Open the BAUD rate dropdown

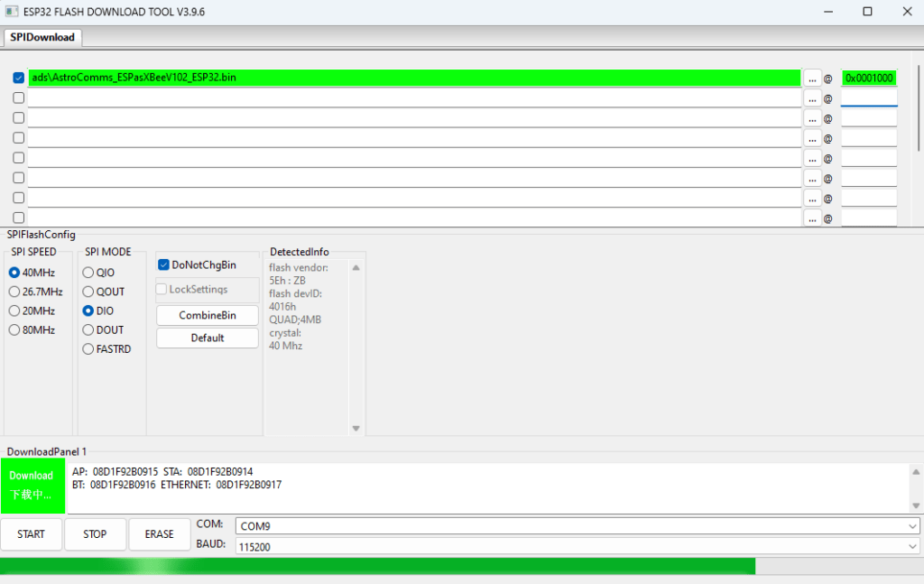pyautogui.click(x=577, y=547)
